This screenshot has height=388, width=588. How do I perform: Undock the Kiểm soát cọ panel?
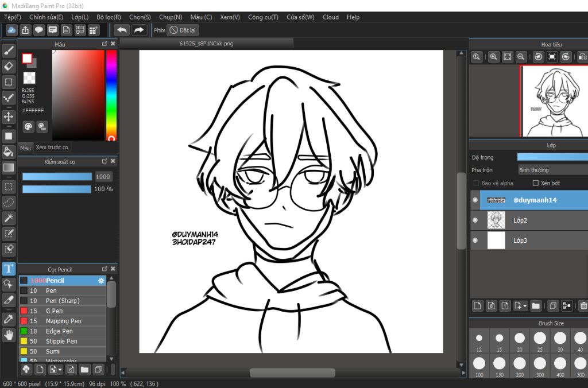(105, 161)
